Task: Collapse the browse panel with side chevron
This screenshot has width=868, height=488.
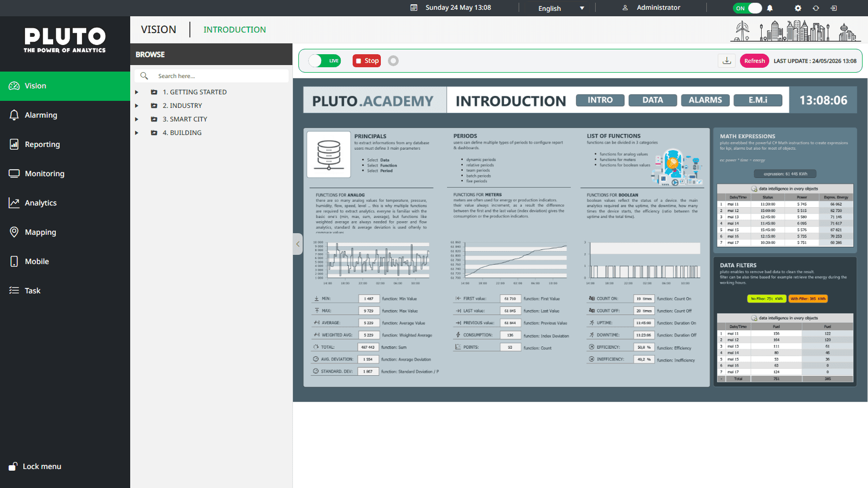Action: [298, 244]
